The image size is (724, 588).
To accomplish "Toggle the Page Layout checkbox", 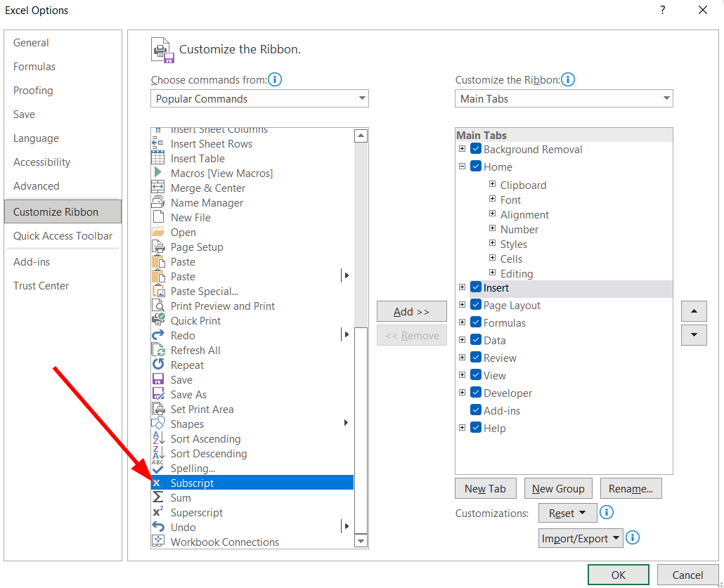I will click(476, 305).
